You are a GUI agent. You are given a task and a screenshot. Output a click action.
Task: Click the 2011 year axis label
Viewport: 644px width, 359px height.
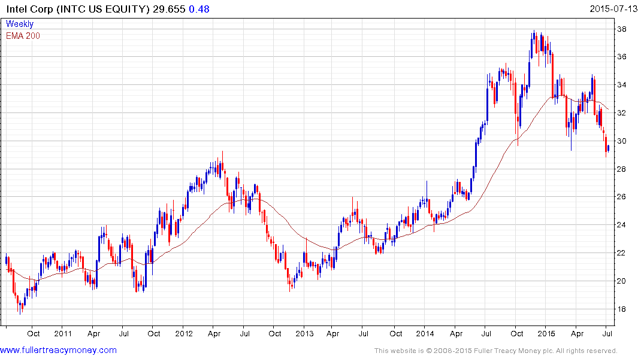tap(63, 333)
